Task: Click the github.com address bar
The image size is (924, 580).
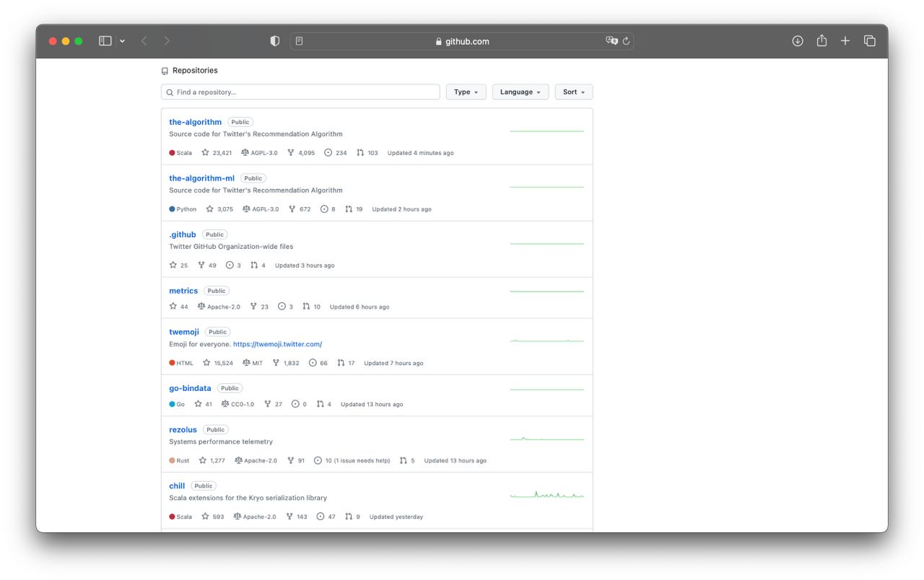Action: 462,41
